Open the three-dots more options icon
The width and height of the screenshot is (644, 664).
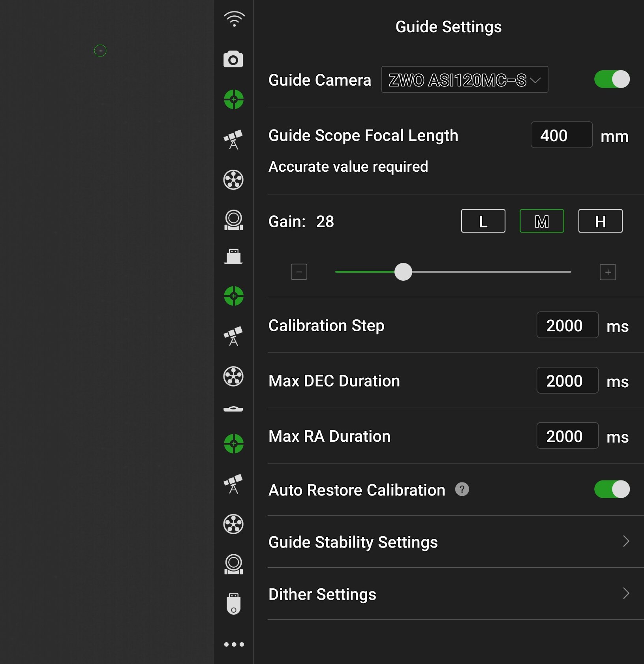tap(234, 644)
